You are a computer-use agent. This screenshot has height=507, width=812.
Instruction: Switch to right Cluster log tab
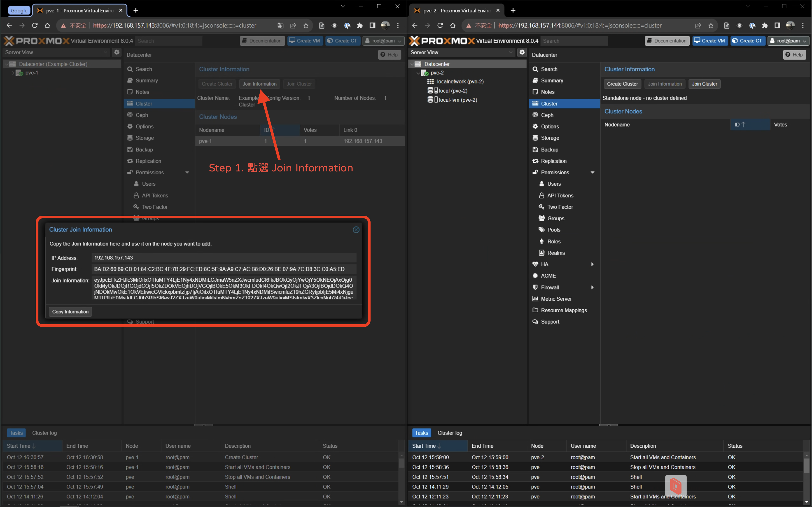pyautogui.click(x=450, y=433)
